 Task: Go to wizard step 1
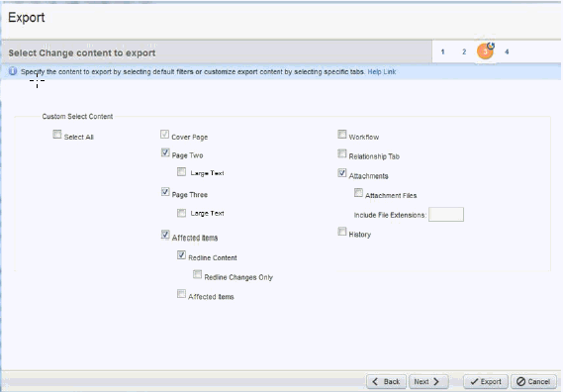click(x=442, y=51)
